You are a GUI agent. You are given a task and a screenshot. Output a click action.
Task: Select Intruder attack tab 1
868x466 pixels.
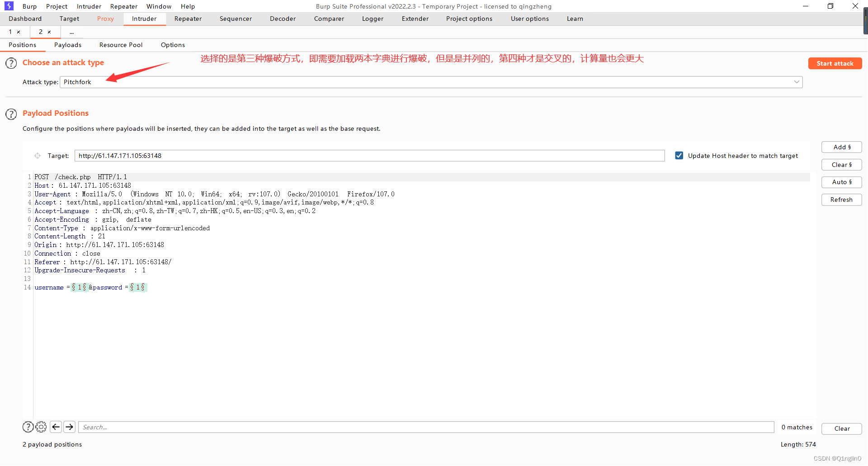tap(10, 32)
